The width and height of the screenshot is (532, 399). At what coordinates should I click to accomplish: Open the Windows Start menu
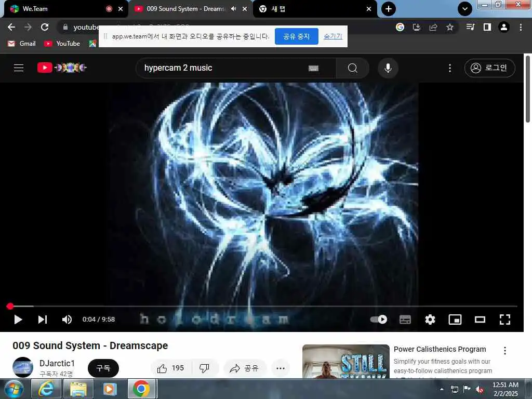(x=14, y=389)
